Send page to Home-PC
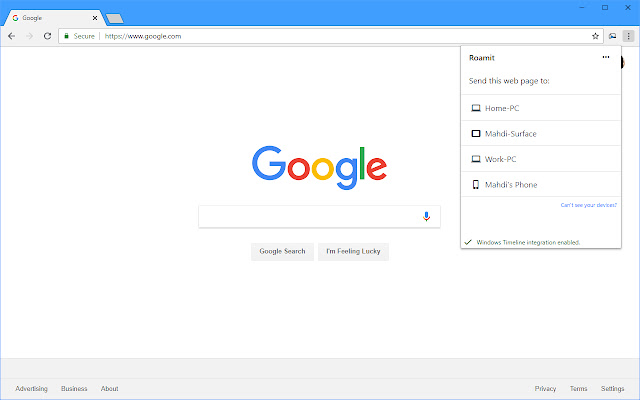 (x=541, y=108)
